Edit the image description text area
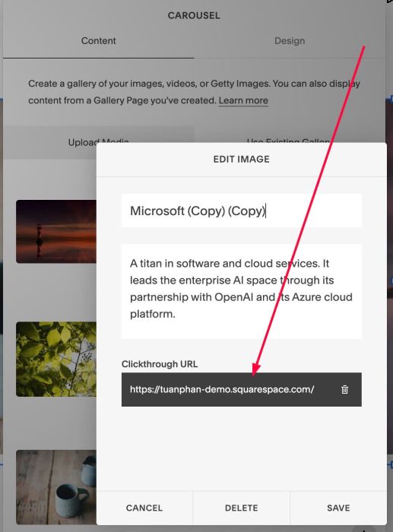This screenshot has height=532, width=393. click(242, 291)
